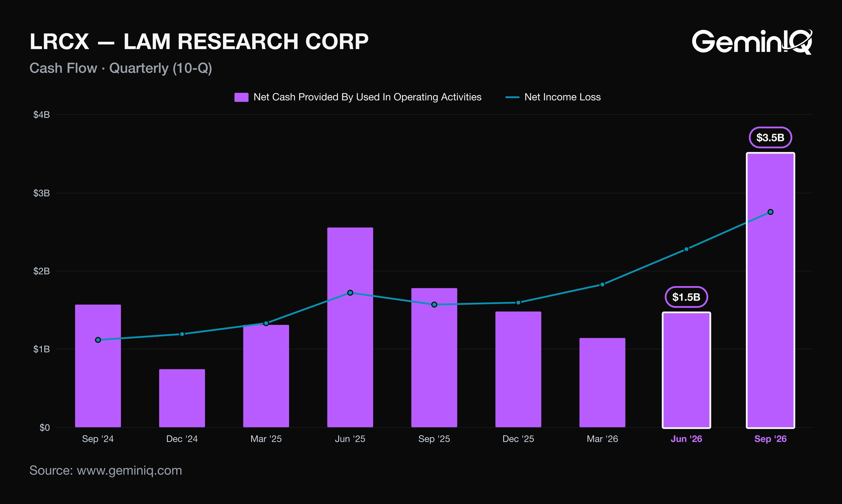Viewport: 842px width, 504px height.
Task: Click the Mar '26 net income point
Action: tap(602, 285)
